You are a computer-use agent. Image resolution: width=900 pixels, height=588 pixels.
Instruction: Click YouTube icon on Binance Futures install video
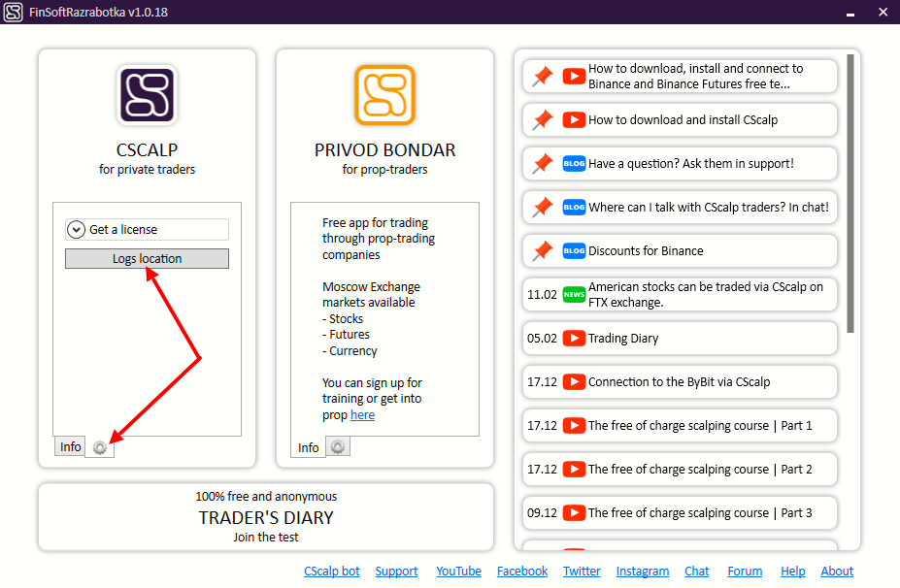(x=574, y=77)
